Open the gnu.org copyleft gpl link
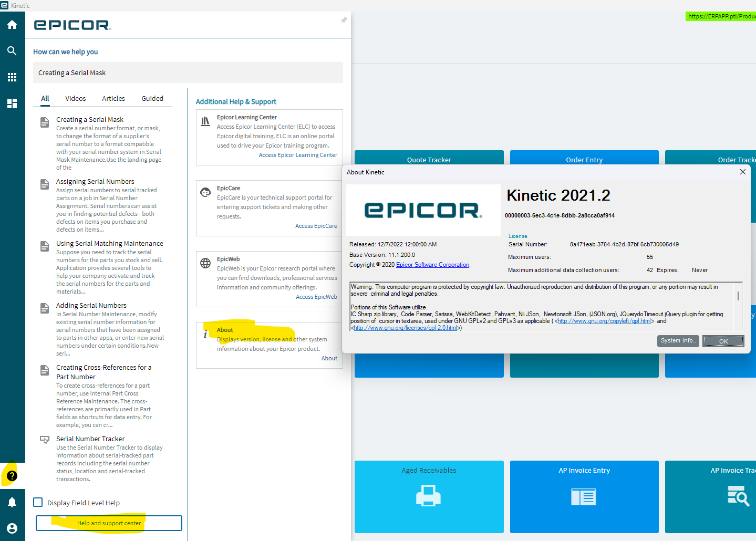This screenshot has height=541, width=756. [x=604, y=321]
